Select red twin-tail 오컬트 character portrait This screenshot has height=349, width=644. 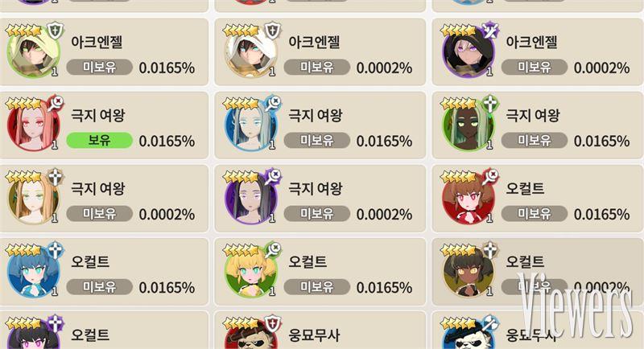click(x=469, y=199)
